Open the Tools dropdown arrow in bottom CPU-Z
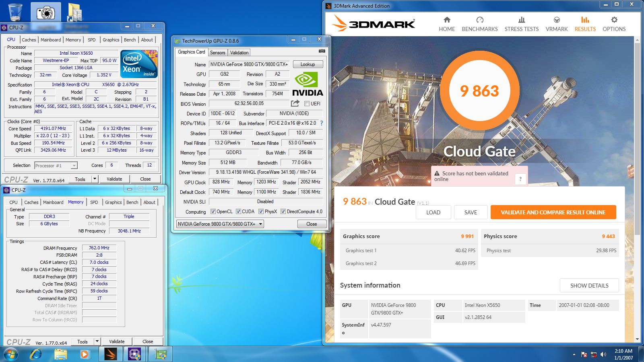 point(97,341)
